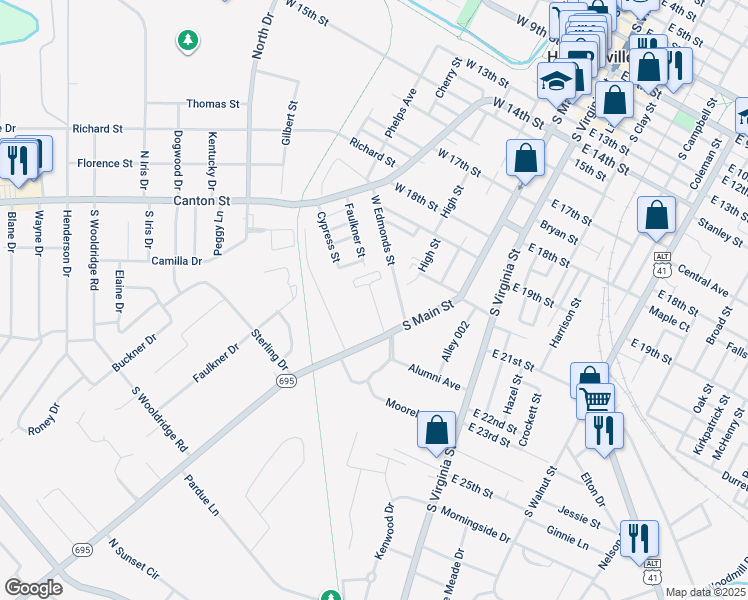This screenshot has height=600, width=748.
Task: Click the Florence St label
Action: [105, 163]
